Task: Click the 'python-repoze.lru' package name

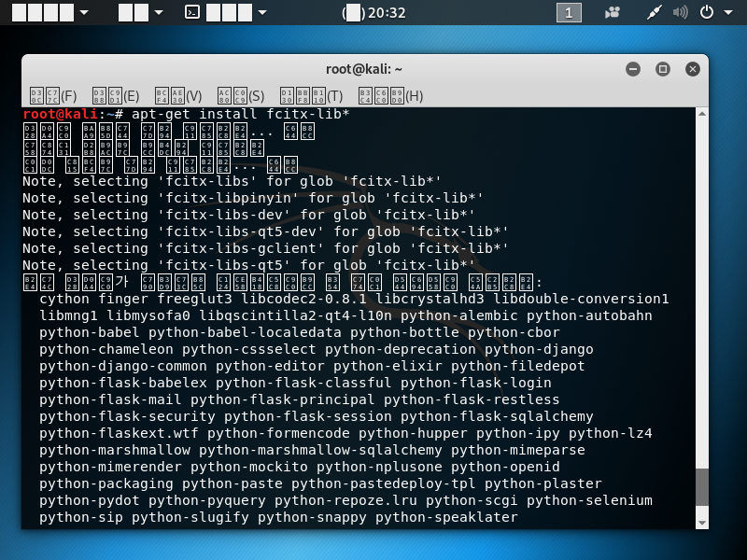Action: coord(345,500)
